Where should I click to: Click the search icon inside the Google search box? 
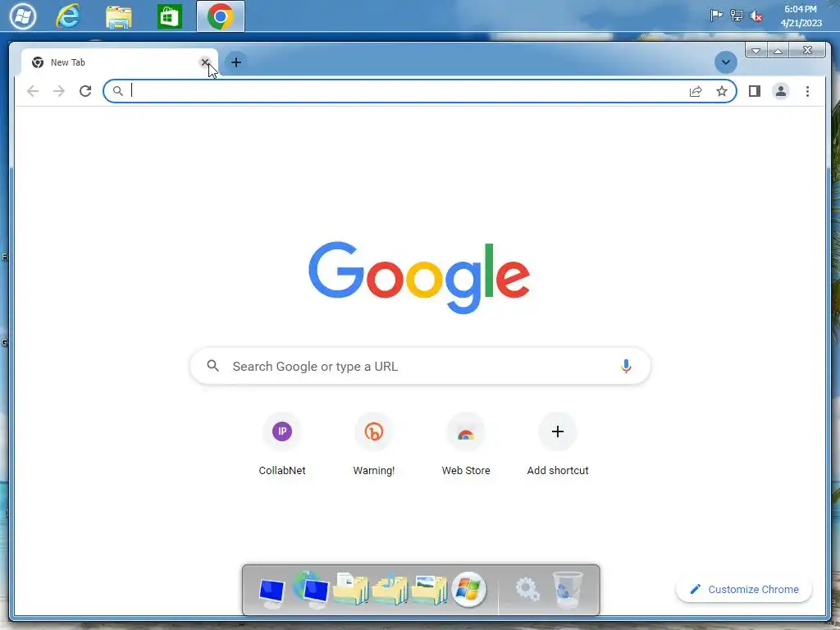point(213,366)
